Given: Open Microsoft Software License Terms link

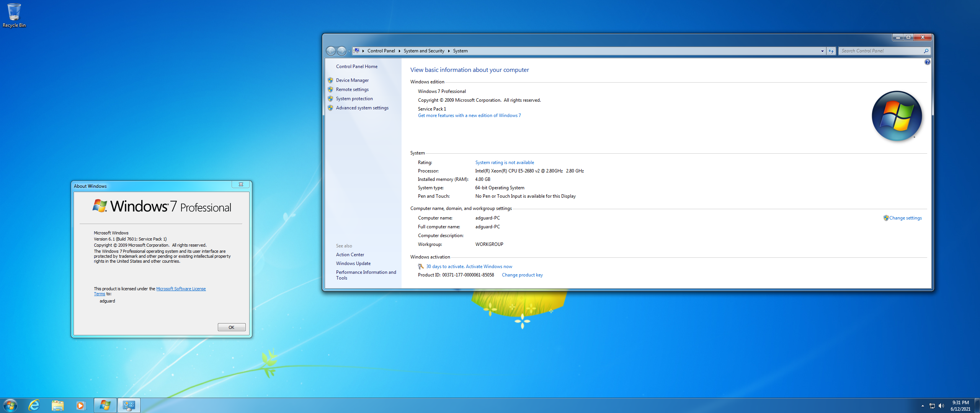Looking at the screenshot, I should pos(181,289).
